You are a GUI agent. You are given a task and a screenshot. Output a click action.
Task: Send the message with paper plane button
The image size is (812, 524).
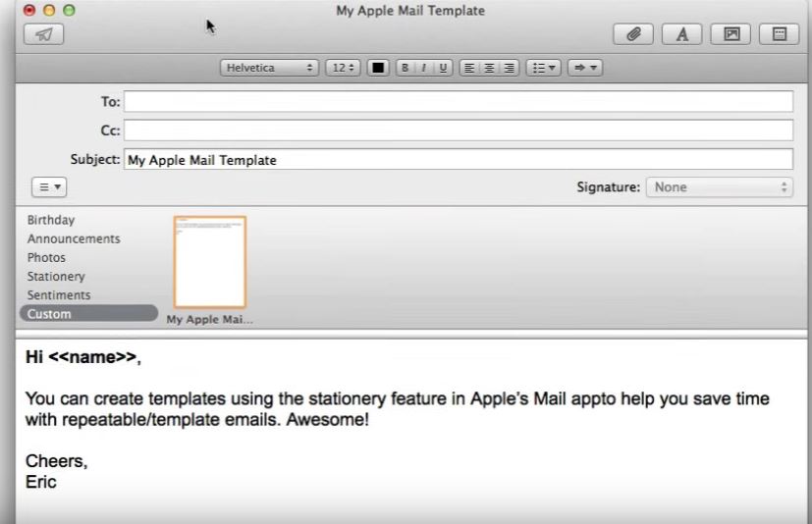(43, 34)
